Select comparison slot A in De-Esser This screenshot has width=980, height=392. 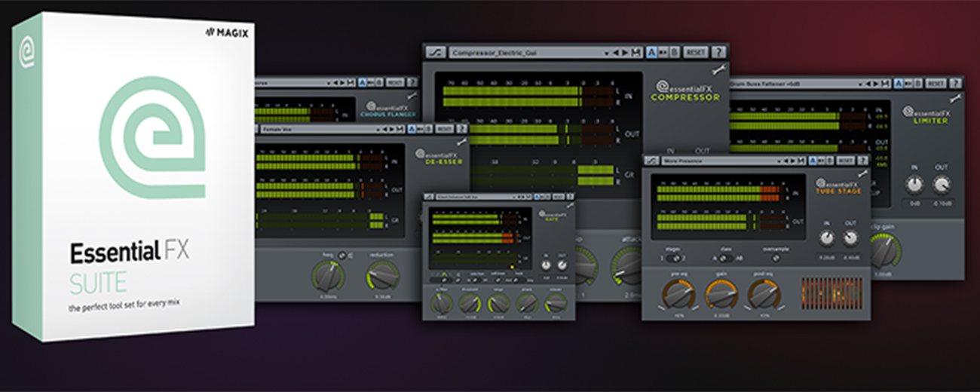[x=412, y=129]
